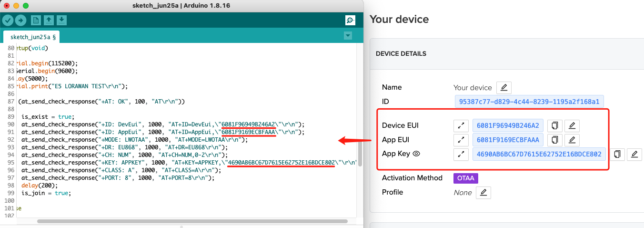
Task: Click the delay(200) code line
Action: (40, 186)
